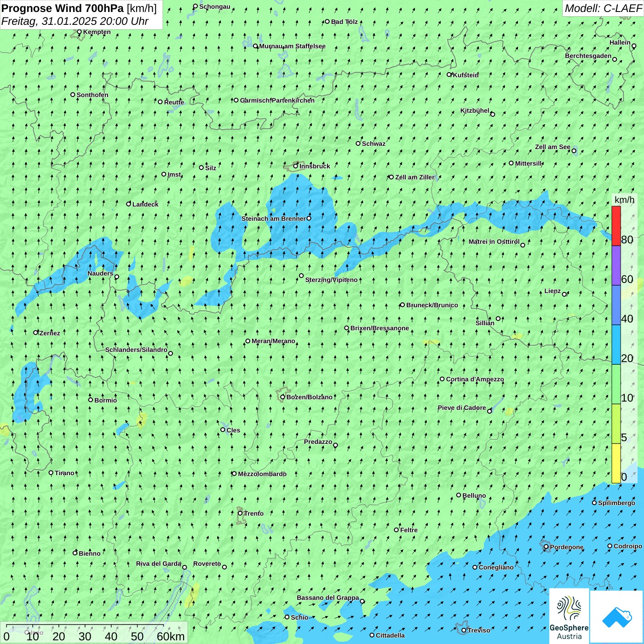Click the 'Berchtesgaden' label

pyautogui.click(x=588, y=56)
